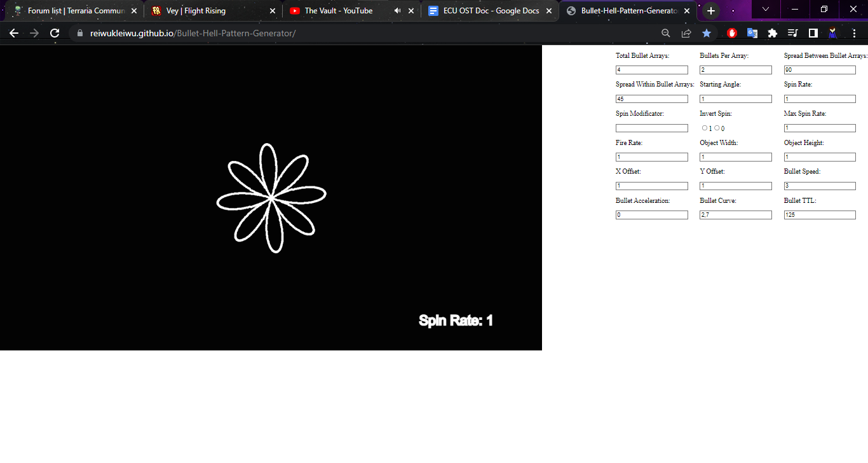Select Invert Spin option 0
868x463 pixels.
717,128
